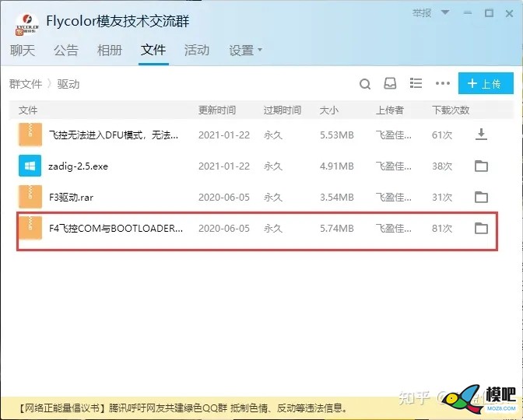Click the 举报 report link
The height and width of the screenshot is (420, 523).
click(422, 13)
